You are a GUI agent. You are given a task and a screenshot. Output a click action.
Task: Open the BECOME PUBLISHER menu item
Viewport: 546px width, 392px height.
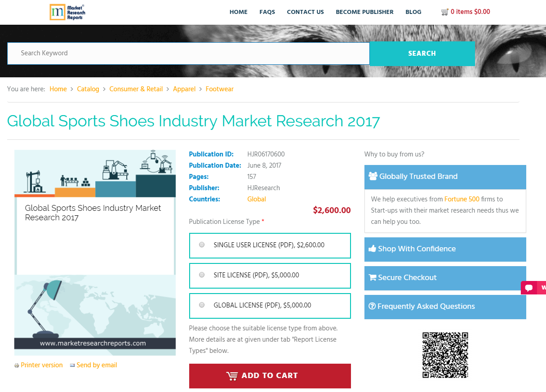364,12
